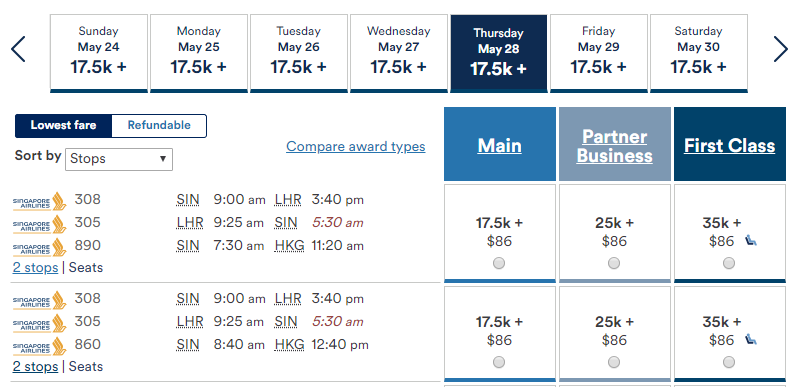Expand 2 stops details for flight 860 itinerary
Viewport: 793px width, 387px height.
35,366
